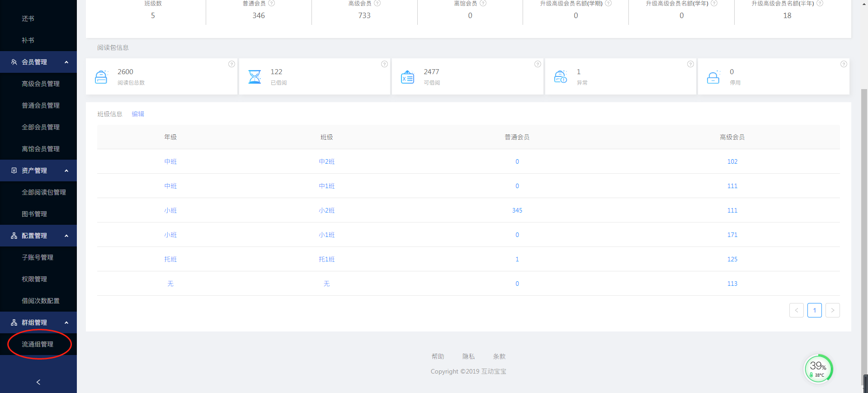Click the help icon next to 高级会员 stat
The height and width of the screenshot is (393, 868).
tap(377, 3)
